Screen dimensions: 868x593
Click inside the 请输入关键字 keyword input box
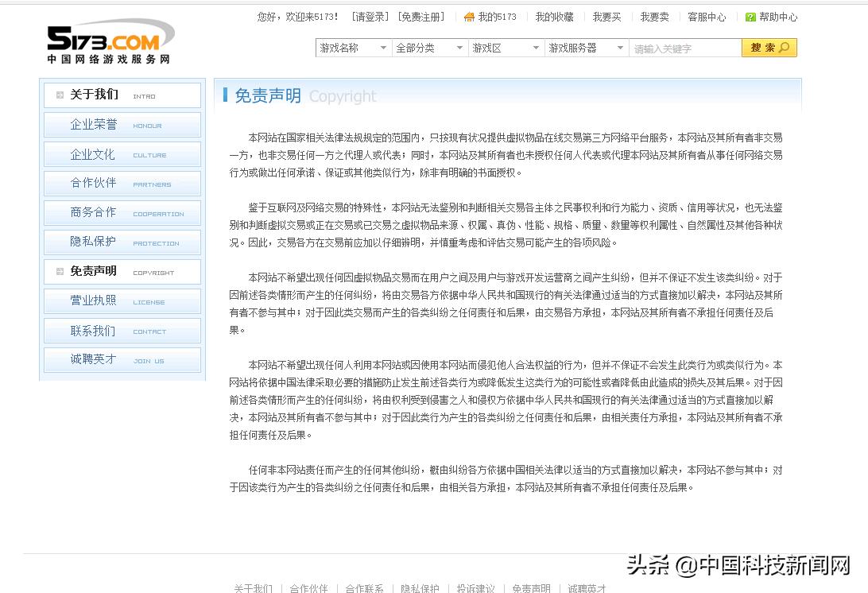(684, 48)
